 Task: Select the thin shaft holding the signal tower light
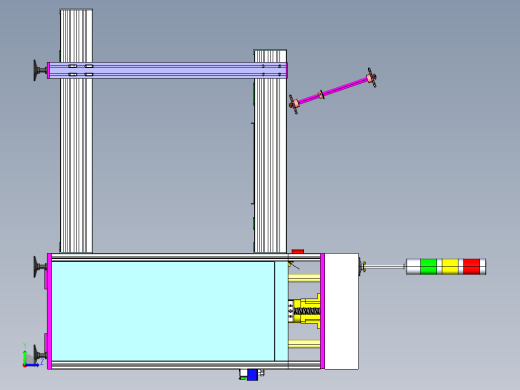pos(385,266)
